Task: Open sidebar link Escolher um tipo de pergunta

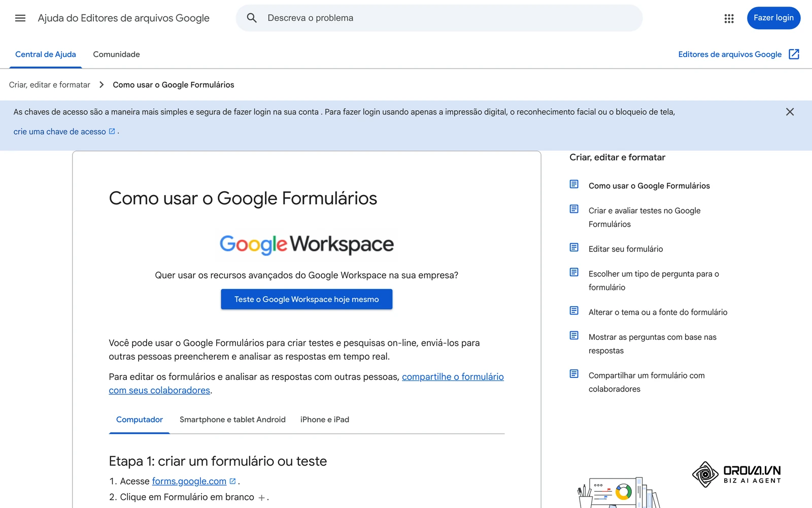Action: pos(654,280)
